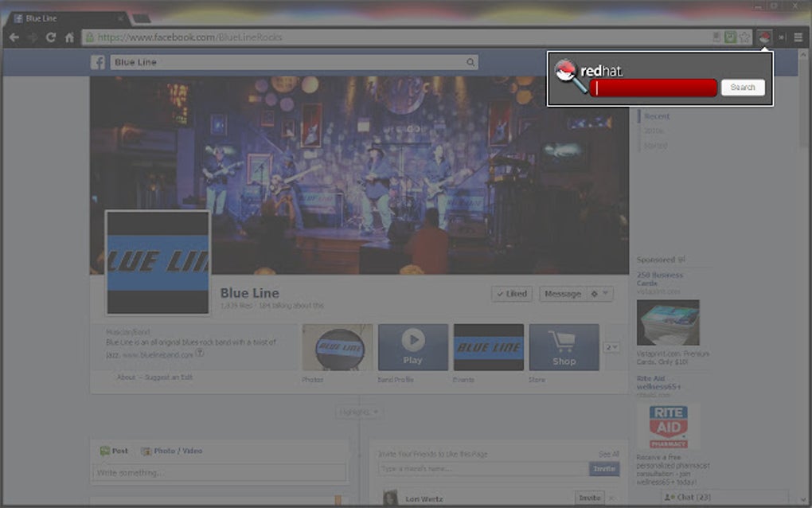Focus the red search input field
Viewport: 812px width, 508px height.
click(653, 88)
